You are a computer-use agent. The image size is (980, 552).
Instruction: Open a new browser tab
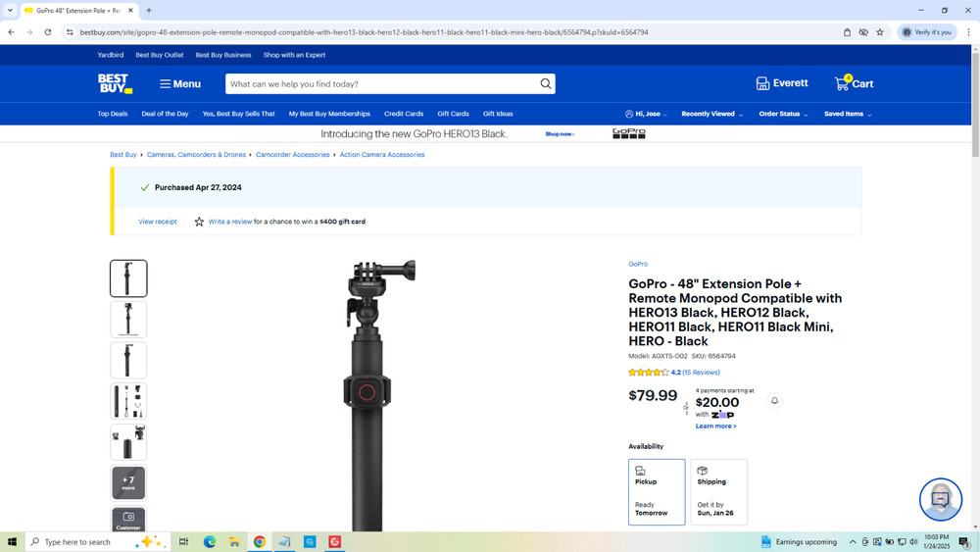[149, 10]
